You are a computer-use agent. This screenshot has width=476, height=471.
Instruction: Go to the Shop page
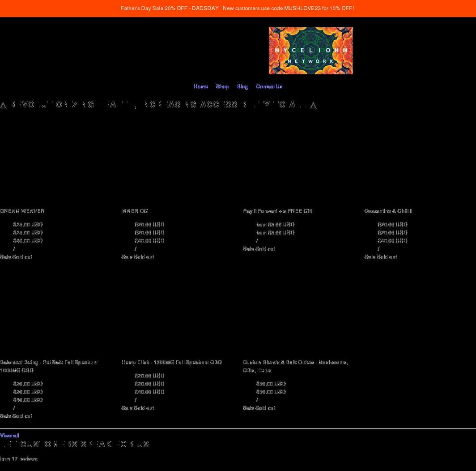[x=222, y=86]
